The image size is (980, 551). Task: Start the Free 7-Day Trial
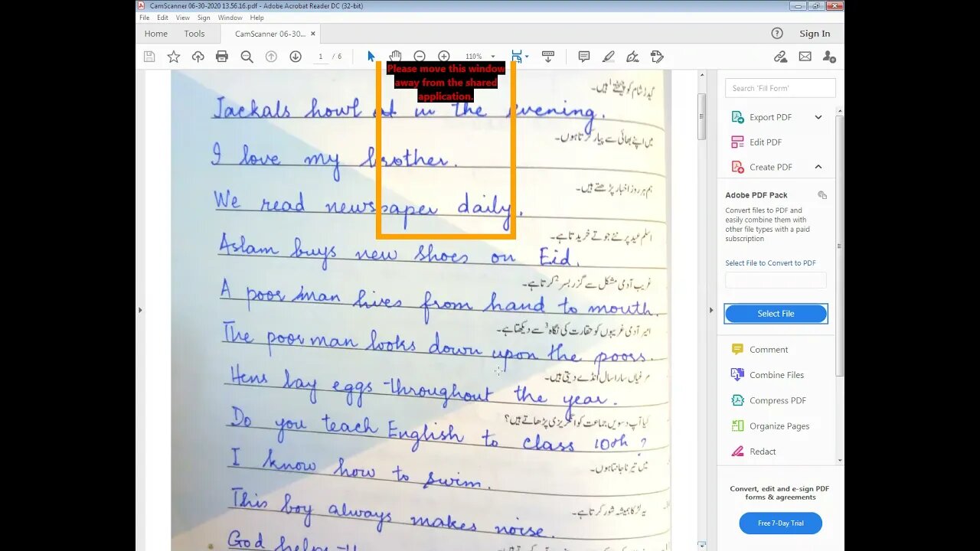(781, 523)
